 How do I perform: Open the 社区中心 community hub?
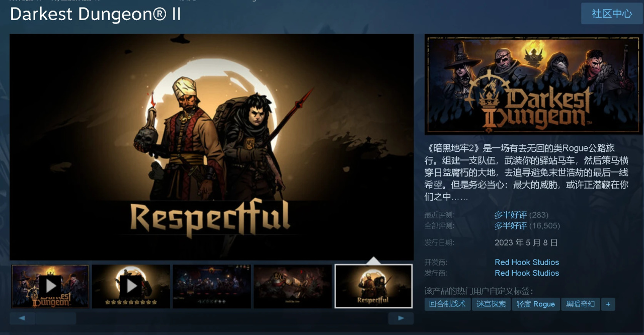pyautogui.click(x=612, y=14)
